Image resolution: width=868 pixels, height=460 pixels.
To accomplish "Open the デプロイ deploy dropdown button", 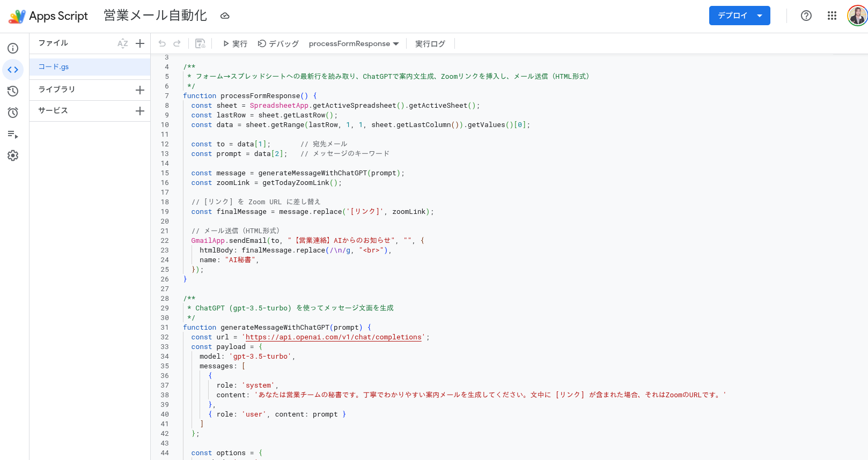I will tap(740, 16).
